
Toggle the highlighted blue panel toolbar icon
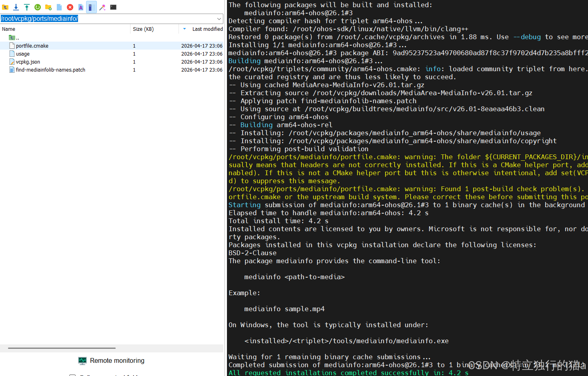[91, 7]
